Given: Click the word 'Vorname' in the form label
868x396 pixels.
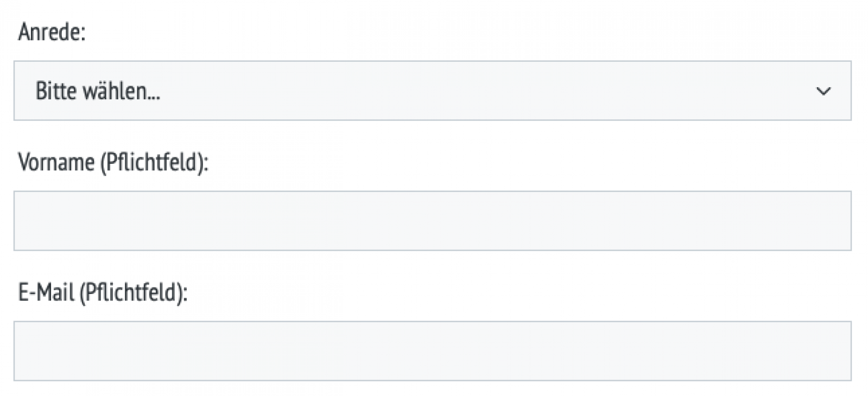Looking at the screenshot, I should pos(56,162).
